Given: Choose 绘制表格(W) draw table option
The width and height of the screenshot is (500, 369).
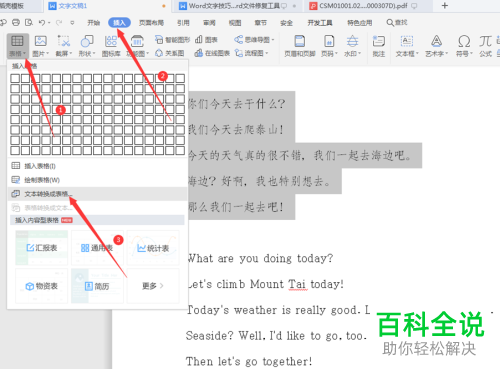Looking at the screenshot, I should pyautogui.click(x=97, y=180).
